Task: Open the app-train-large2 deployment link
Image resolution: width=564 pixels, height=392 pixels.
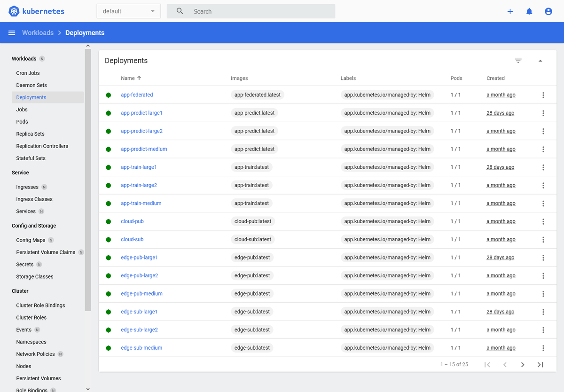Action: 139,185
